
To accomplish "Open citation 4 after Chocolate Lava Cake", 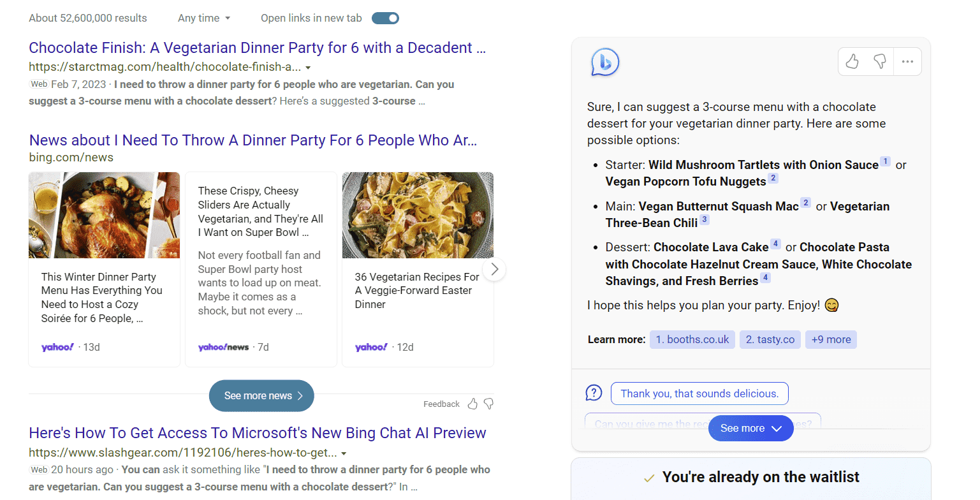I will (775, 244).
